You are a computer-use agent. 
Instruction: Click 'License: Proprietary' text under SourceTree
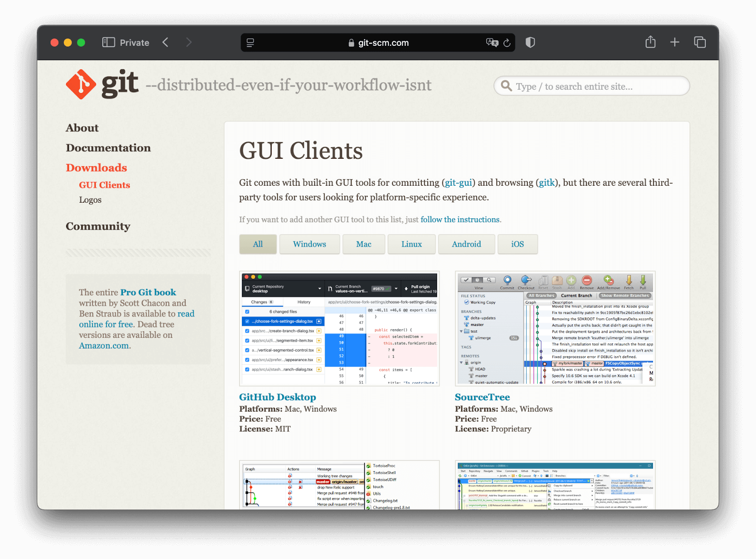point(493,429)
